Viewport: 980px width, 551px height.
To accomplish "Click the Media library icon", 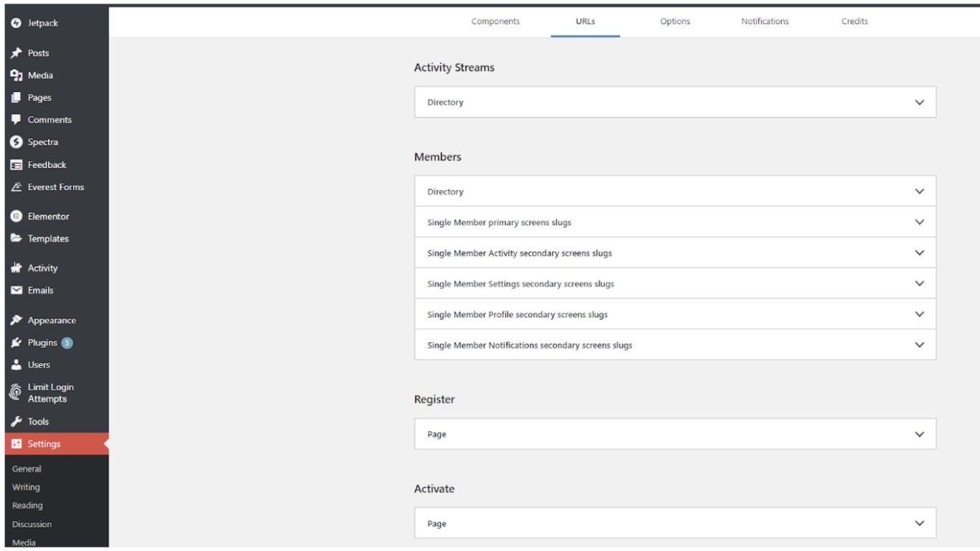I will [x=16, y=75].
